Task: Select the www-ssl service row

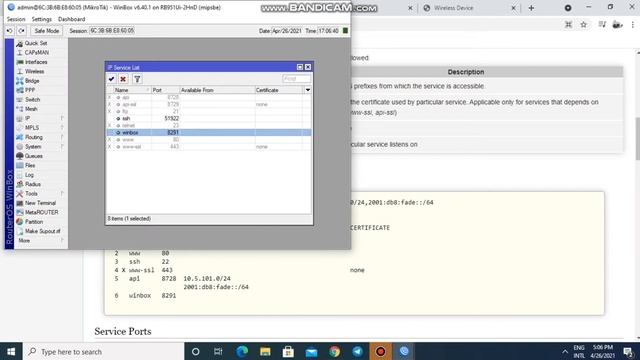Action: pos(209,147)
